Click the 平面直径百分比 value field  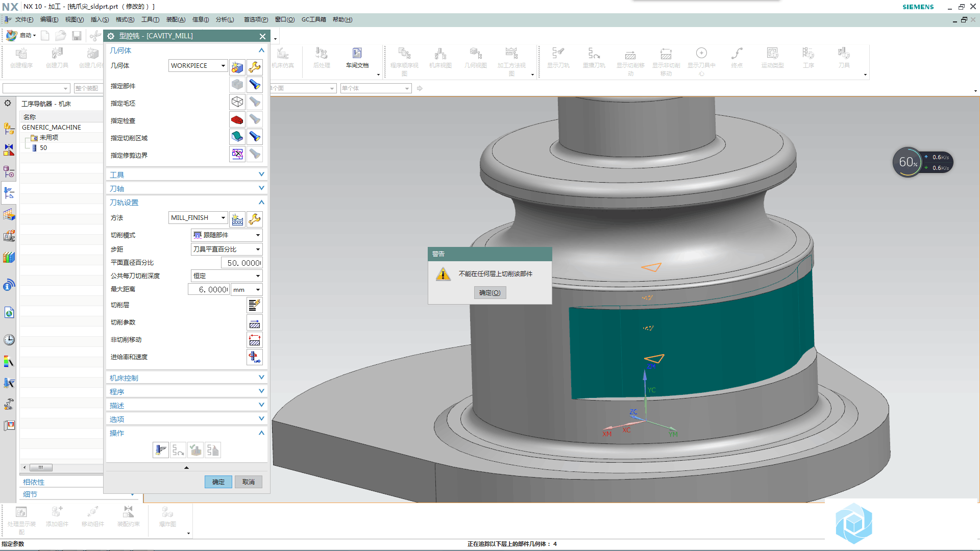click(241, 263)
